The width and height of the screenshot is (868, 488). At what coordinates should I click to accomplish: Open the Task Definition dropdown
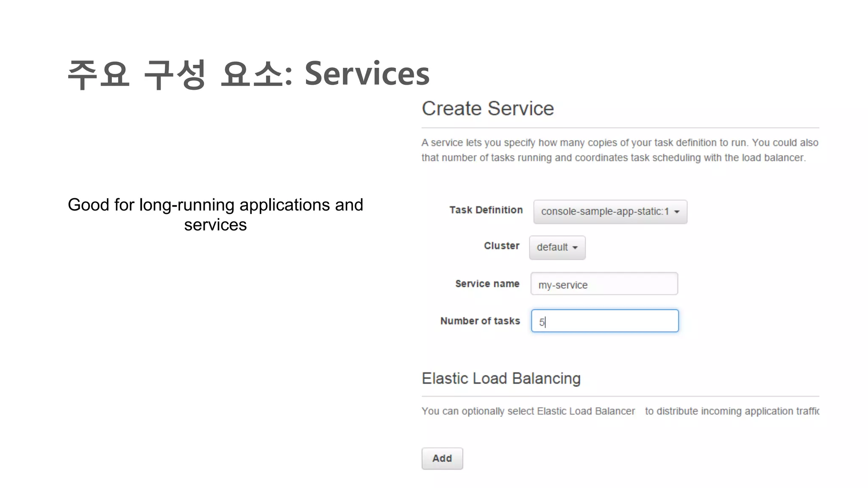point(609,212)
